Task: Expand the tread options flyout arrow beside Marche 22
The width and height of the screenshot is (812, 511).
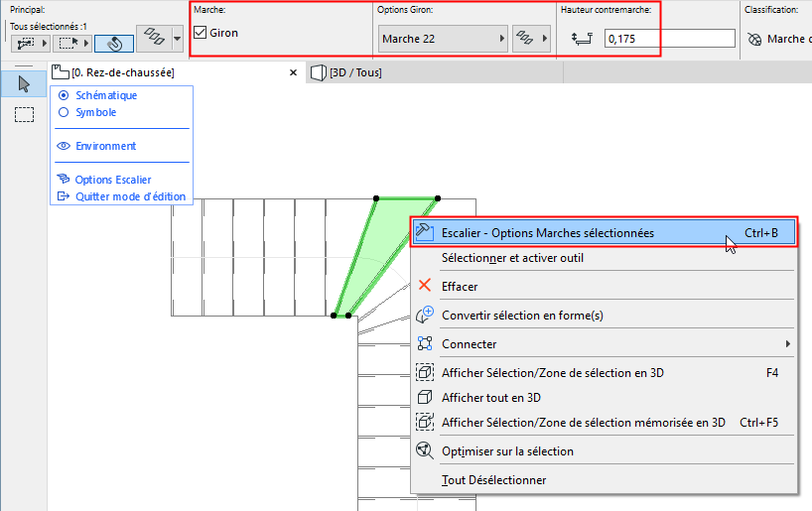Action: [544, 39]
